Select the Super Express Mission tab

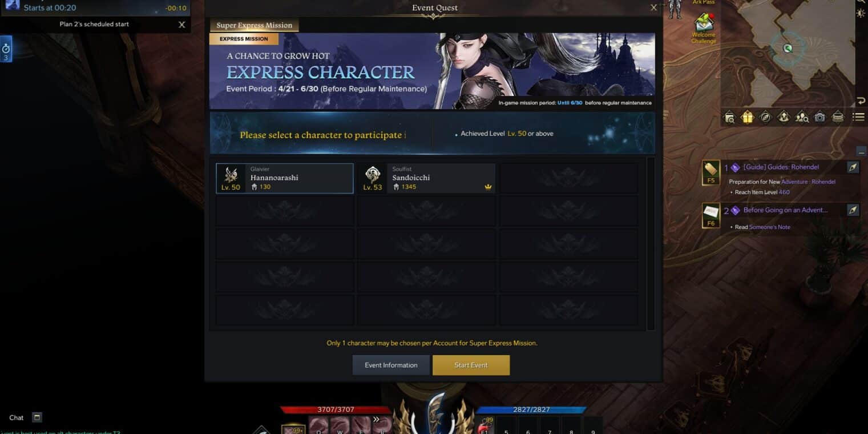pyautogui.click(x=254, y=25)
